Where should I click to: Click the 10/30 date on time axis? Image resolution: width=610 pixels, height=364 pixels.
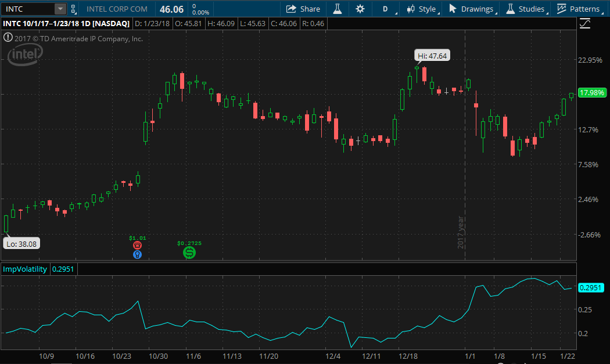pos(159,356)
